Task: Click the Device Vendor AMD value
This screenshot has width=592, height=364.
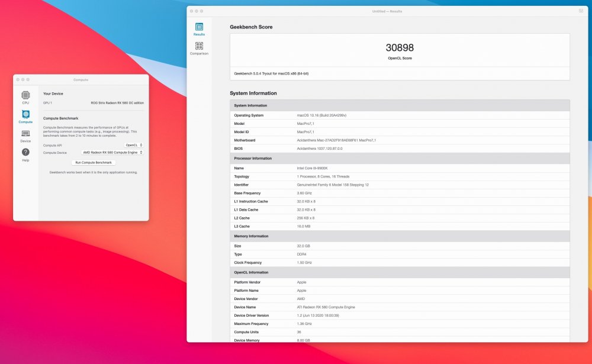Action: point(301,299)
